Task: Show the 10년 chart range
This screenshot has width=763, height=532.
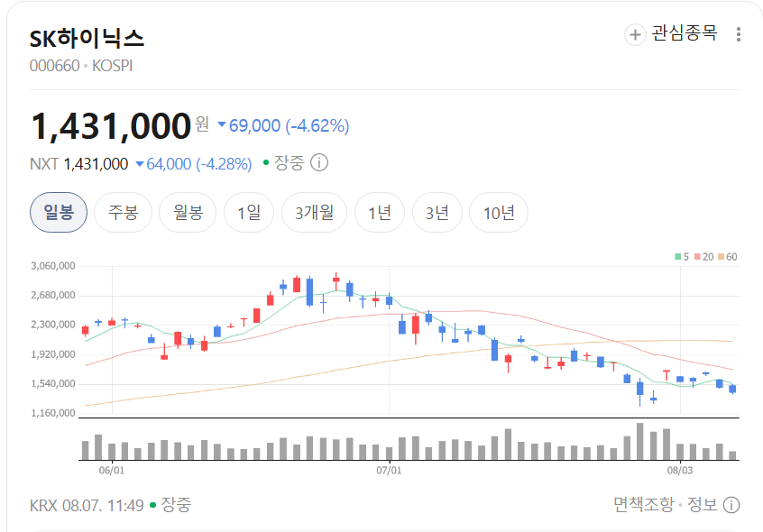Action: pos(499,213)
